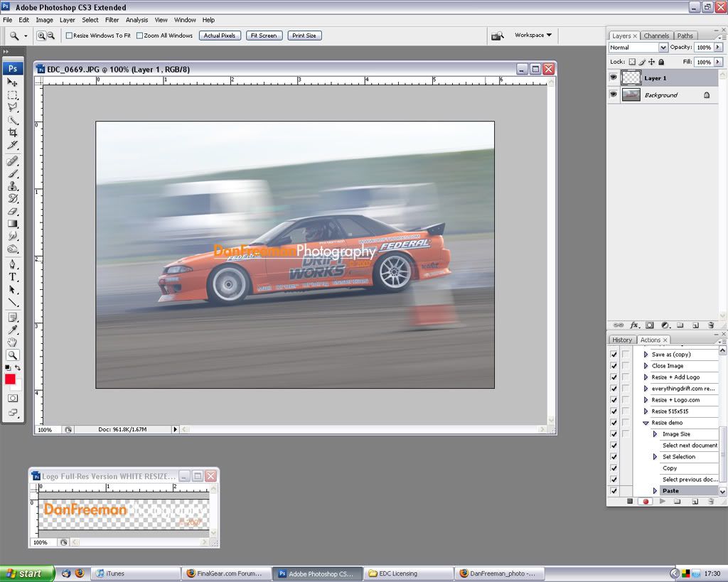Delete layer with Layers panel trash icon
728x582 pixels.
click(x=711, y=325)
